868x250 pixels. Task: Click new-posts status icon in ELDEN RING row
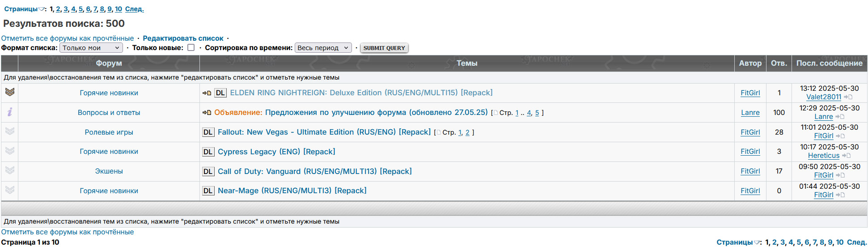pos(10,92)
